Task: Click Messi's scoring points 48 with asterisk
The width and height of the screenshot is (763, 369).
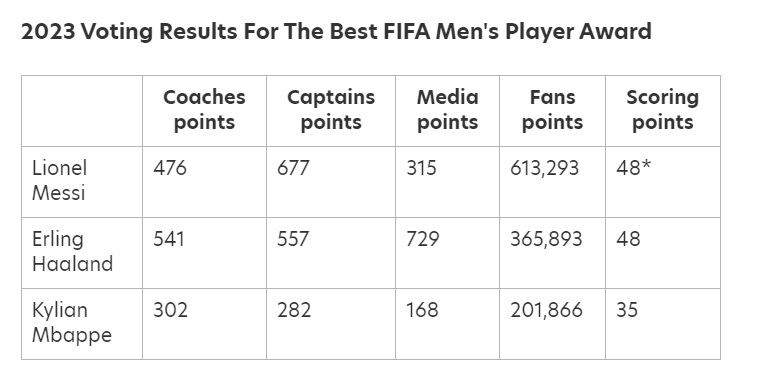Action: coord(633,168)
